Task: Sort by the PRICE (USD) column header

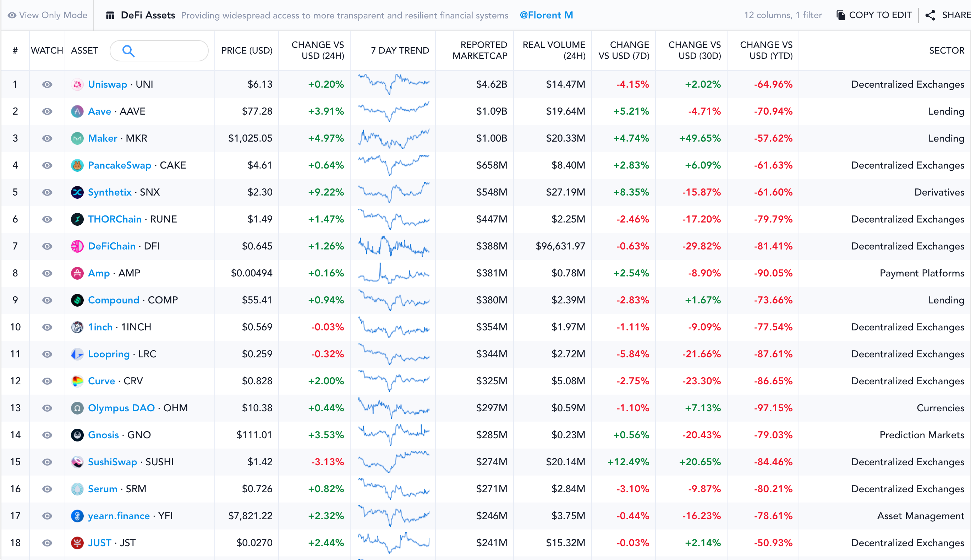Action: pos(247,50)
